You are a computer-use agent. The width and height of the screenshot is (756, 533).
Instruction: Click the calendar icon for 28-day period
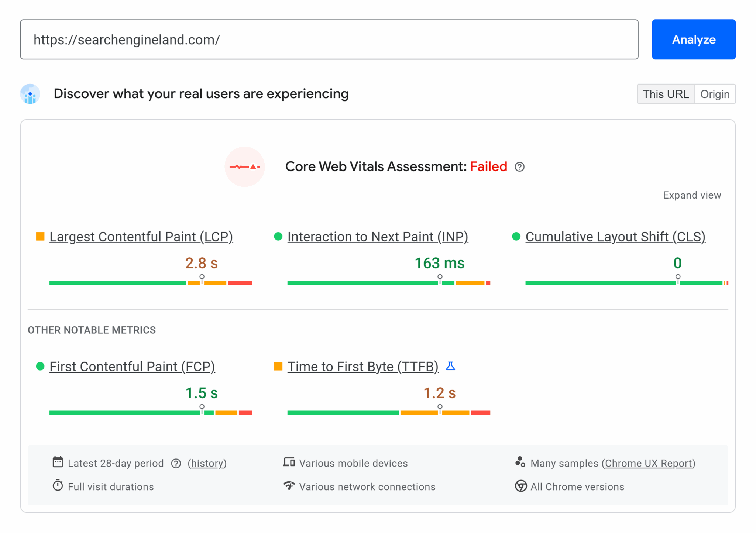pos(58,462)
